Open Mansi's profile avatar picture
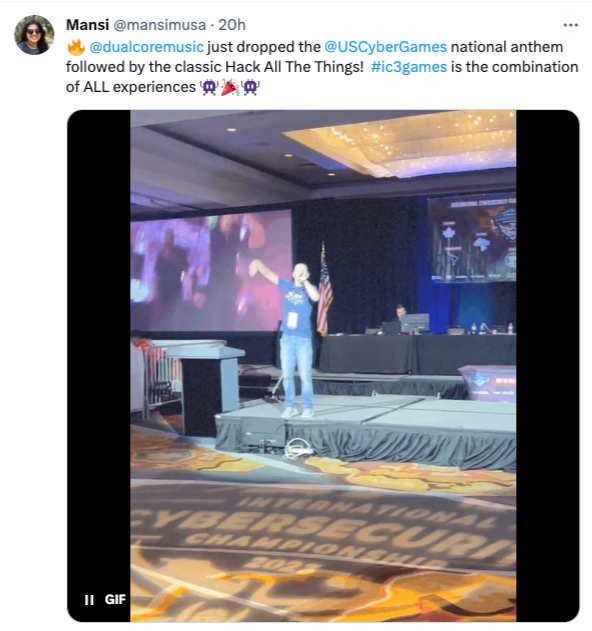 tap(34, 35)
